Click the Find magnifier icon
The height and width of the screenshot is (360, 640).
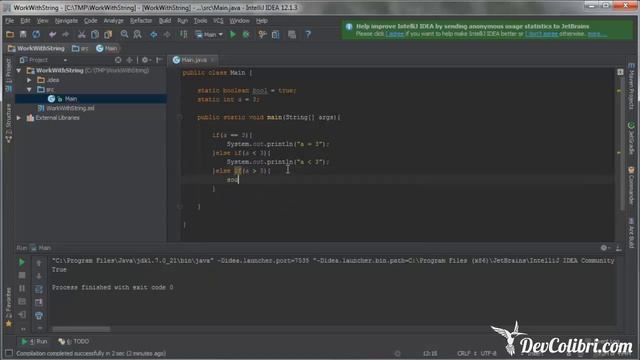(x=124, y=35)
